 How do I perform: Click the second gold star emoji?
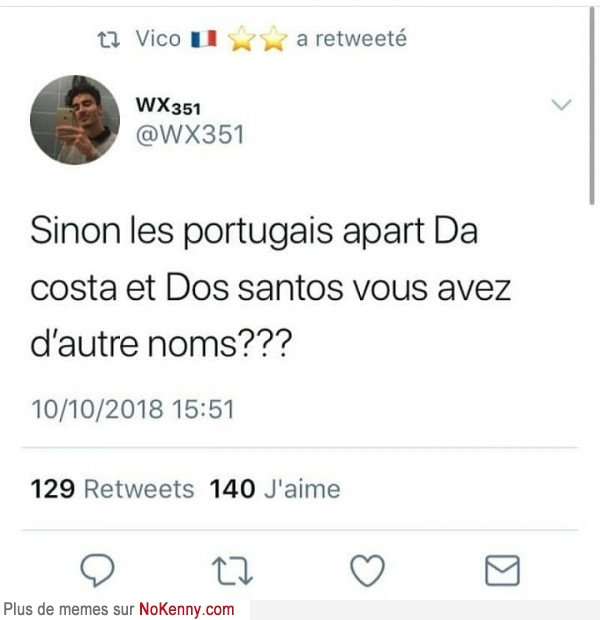click(274, 39)
